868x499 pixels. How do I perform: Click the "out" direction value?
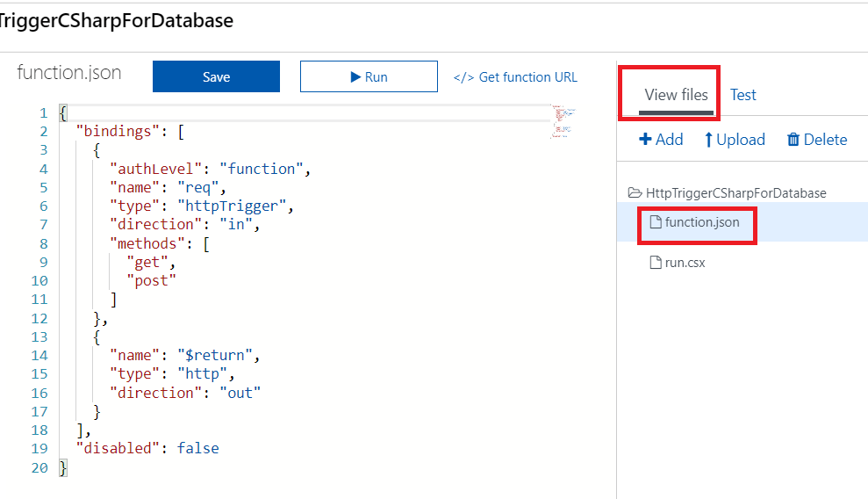point(240,393)
